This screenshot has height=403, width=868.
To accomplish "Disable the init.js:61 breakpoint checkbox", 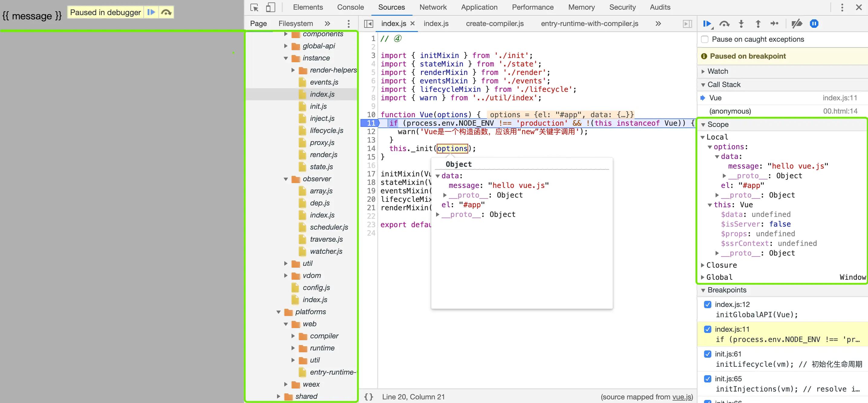I will [708, 354].
